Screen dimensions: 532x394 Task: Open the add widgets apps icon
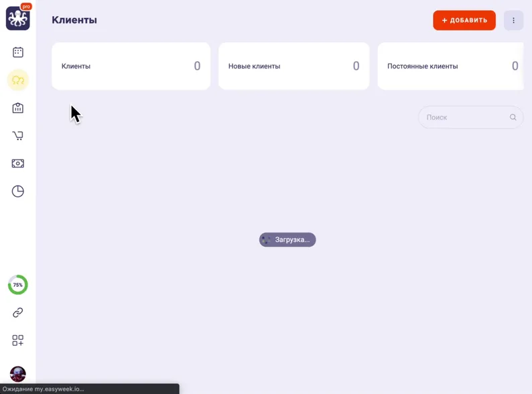18,340
